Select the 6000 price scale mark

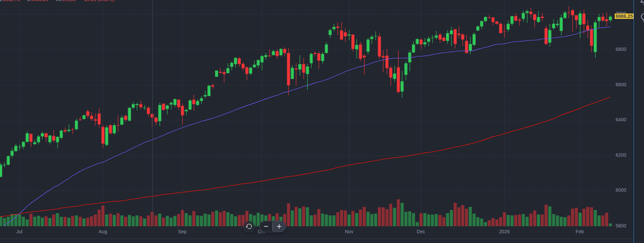pos(621,190)
